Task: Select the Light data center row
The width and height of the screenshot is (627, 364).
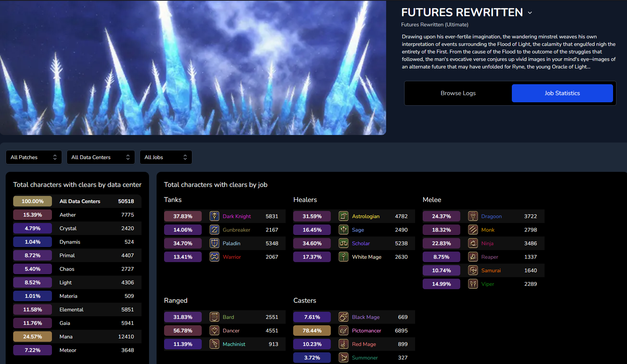Action: [x=77, y=282]
